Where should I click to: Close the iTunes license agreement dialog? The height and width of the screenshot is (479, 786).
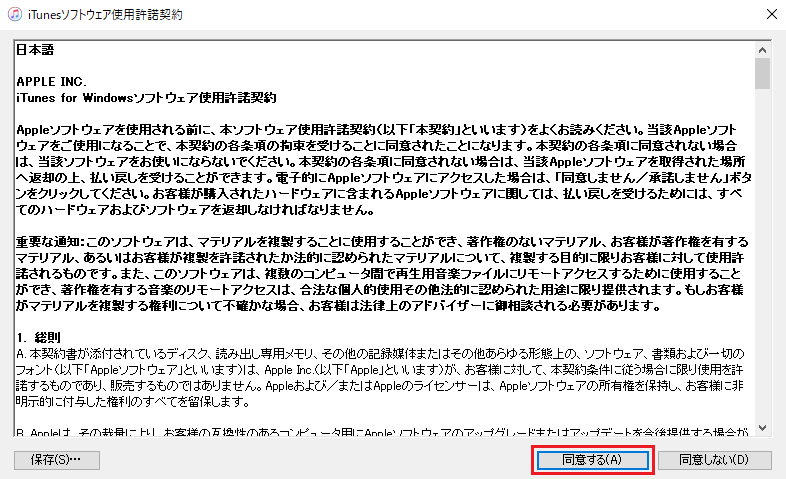pos(772,14)
